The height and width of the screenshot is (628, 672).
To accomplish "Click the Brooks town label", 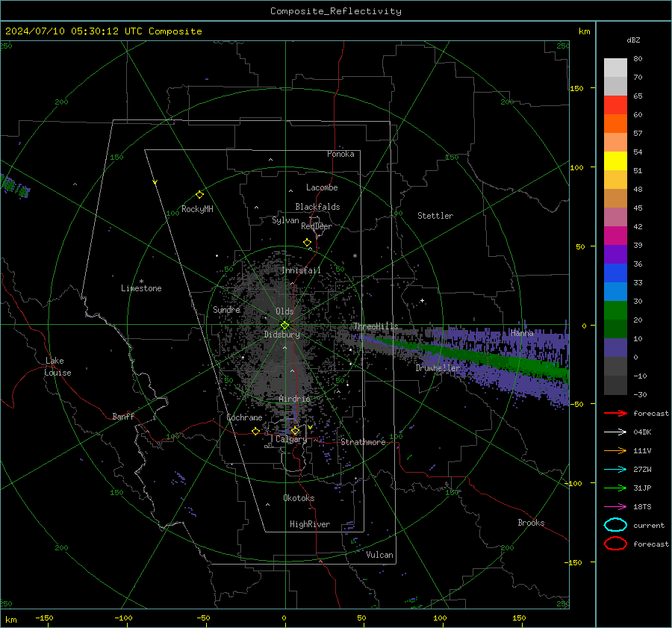I will click(x=531, y=523).
